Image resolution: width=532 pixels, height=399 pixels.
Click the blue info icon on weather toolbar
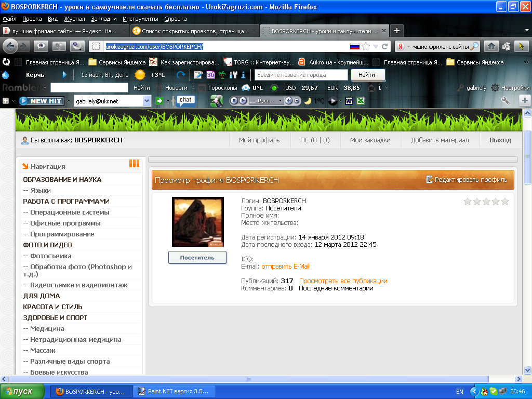(243, 75)
